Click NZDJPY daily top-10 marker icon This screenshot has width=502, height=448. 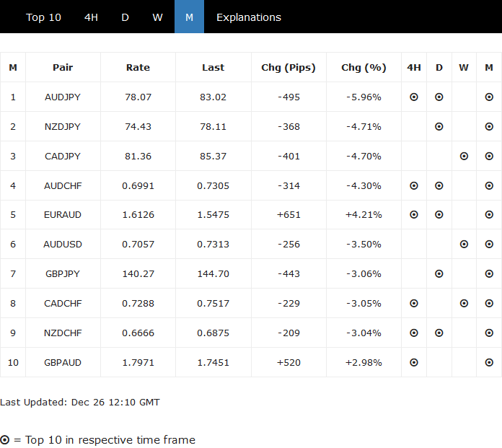pyautogui.click(x=439, y=126)
